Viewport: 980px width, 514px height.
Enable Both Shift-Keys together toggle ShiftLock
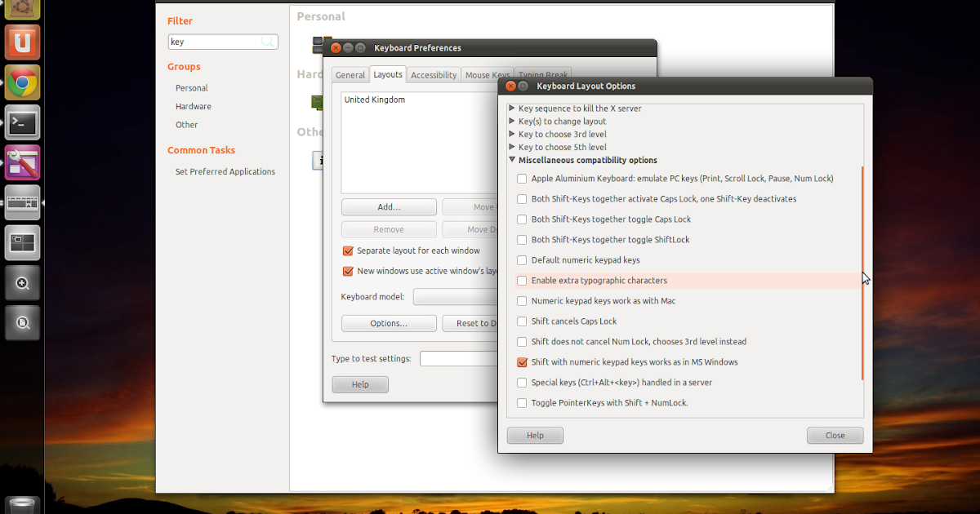tap(522, 240)
